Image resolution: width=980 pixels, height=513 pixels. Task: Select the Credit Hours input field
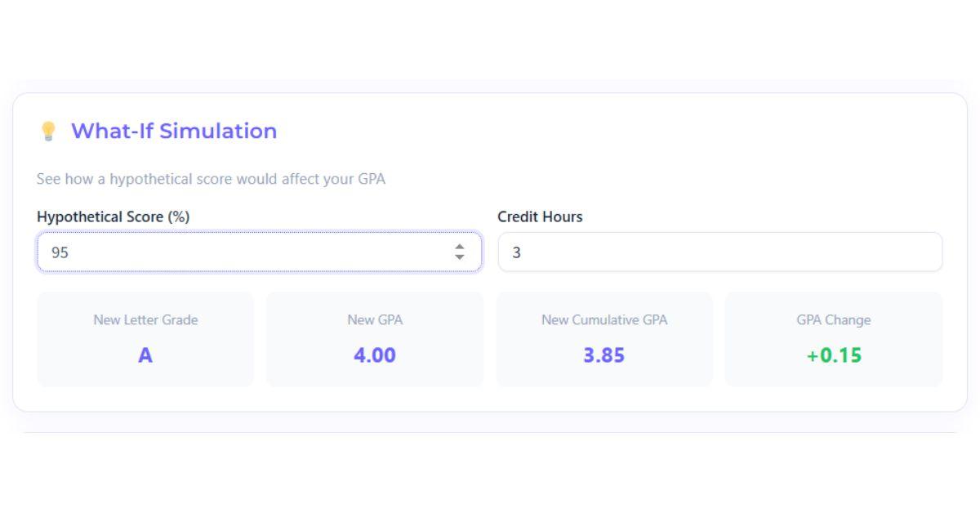[x=719, y=251]
